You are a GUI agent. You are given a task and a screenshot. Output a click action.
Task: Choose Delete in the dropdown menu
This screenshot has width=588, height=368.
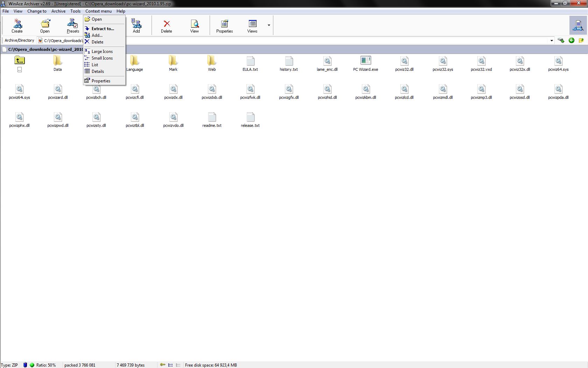[104, 42]
